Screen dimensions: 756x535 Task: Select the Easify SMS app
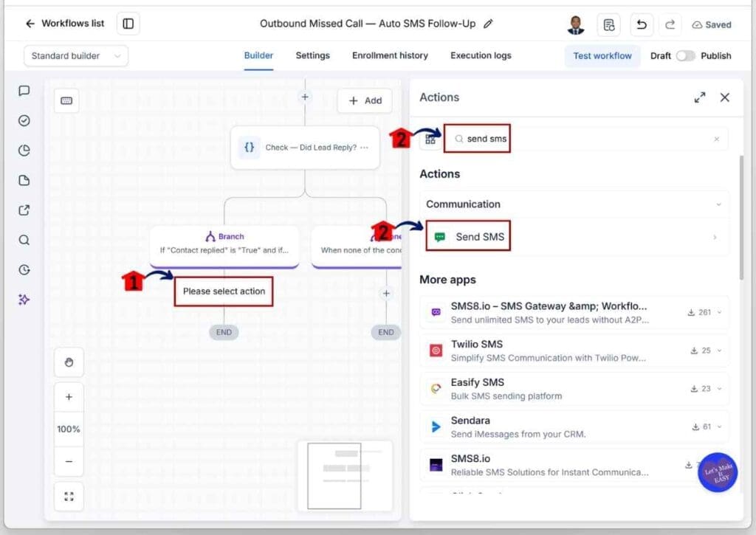click(574, 388)
